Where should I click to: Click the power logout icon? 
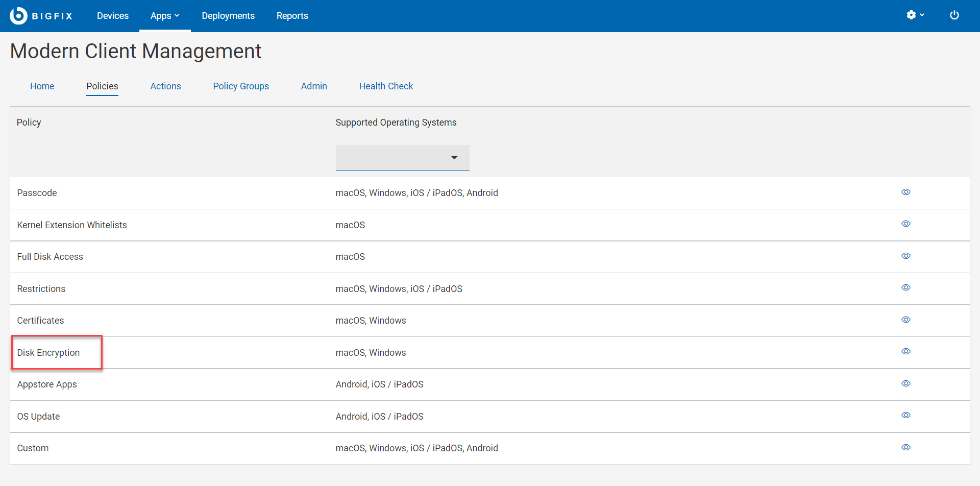pos(954,15)
